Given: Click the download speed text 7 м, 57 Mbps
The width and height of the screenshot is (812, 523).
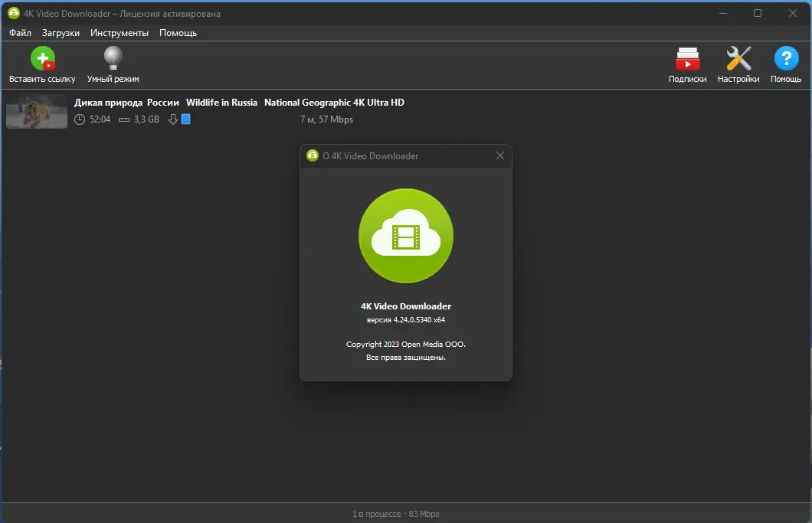Looking at the screenshot, I should 327,119.
